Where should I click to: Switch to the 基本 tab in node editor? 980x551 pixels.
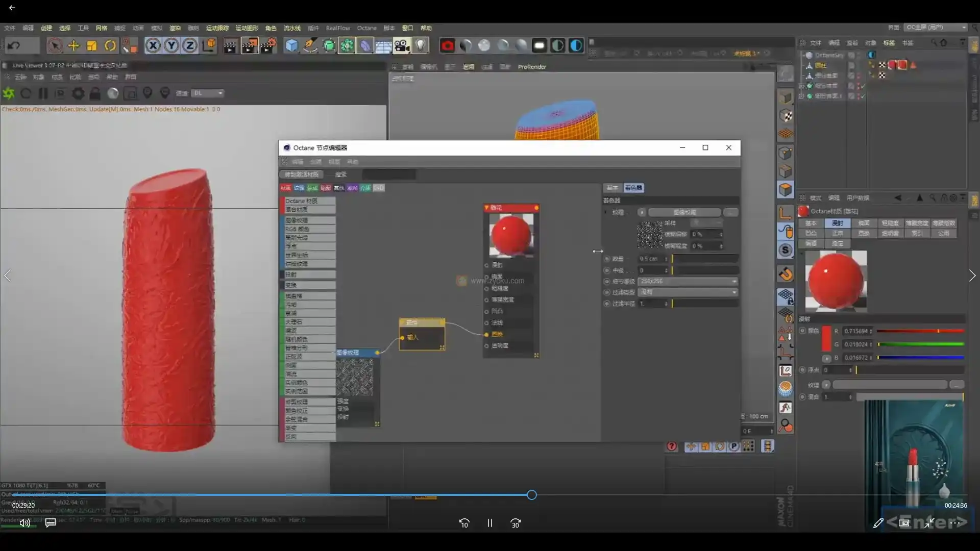click(612, 188)
